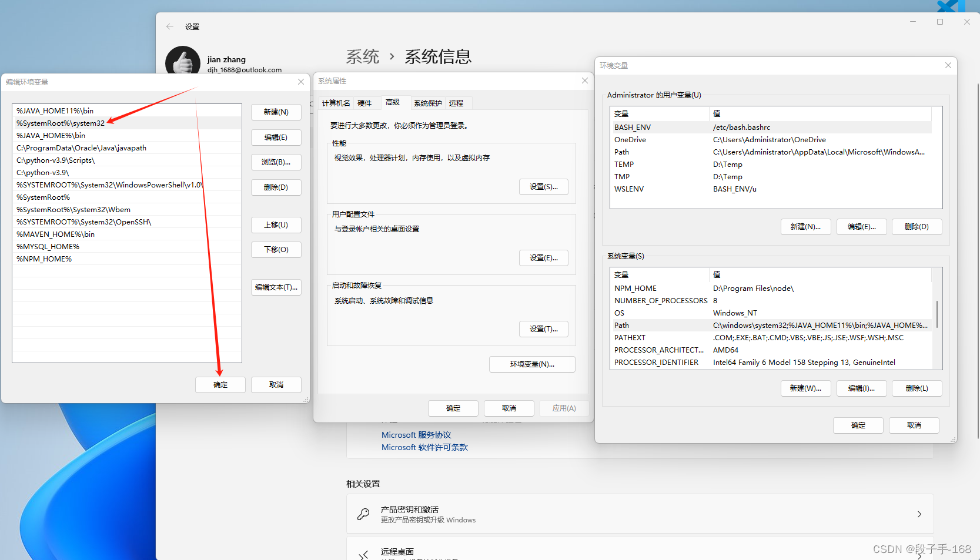Select the OS system variable row
This screenshot has height=560, width=980.
click(771, 313)
